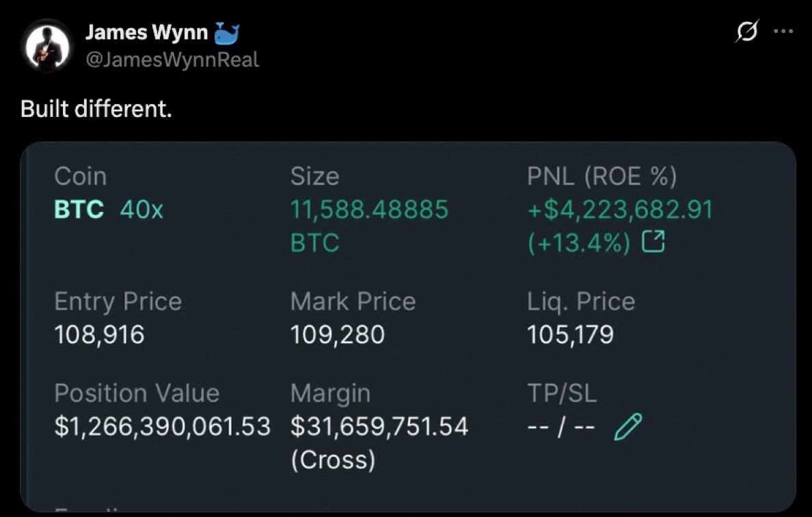
Task: Click the (Cross) margin mode label
Action: click(333, 460)
